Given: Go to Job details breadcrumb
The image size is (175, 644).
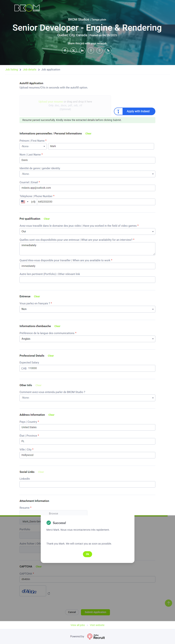Looking at the screenshot, I should click(x=30, y=70).
